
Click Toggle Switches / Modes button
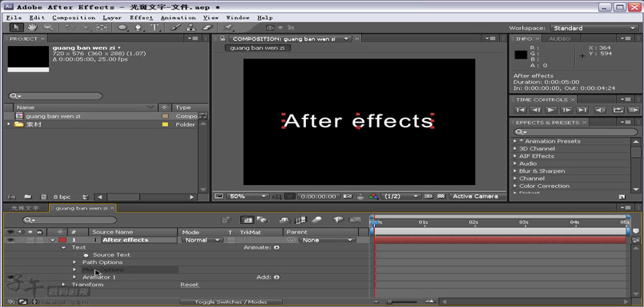231,302
